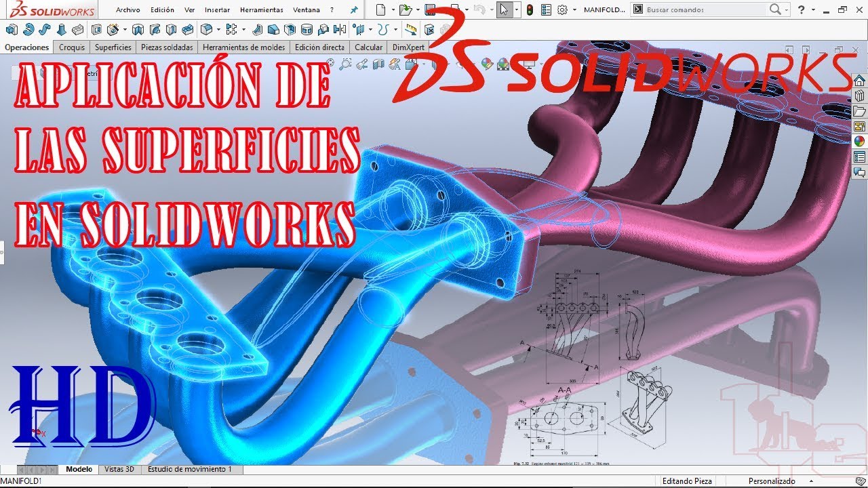Select the Operaciones tab

(x=27, y=47)
